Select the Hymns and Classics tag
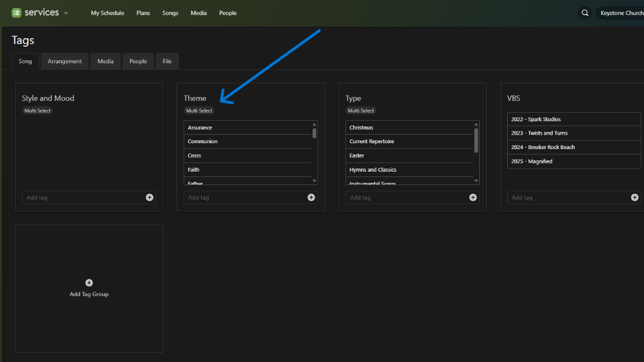 [x=409, y=169]
